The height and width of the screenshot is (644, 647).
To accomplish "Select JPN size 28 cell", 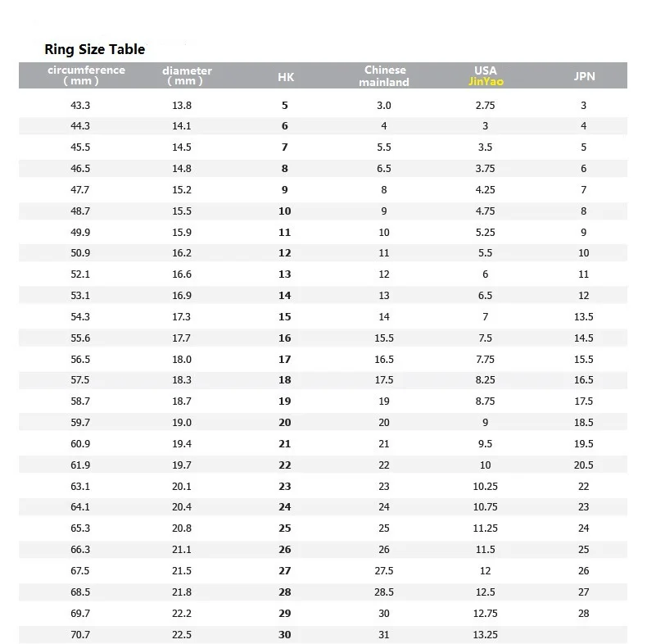I will pos(583,614).
